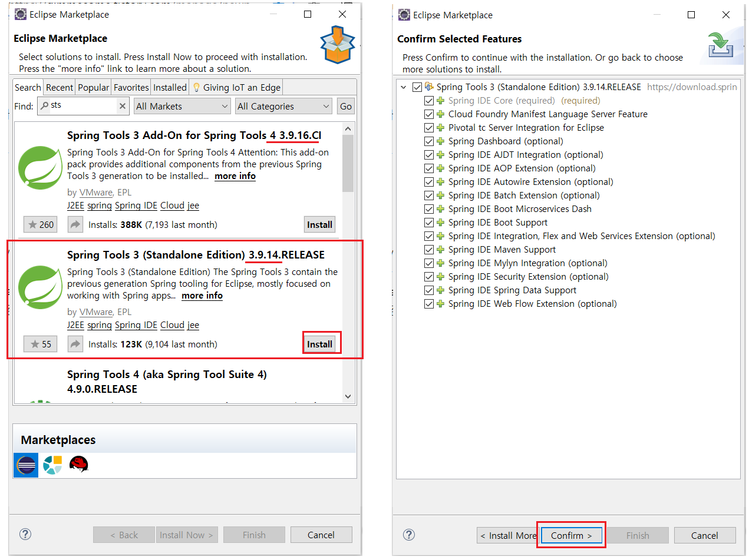Click the plus icon beside Cloud Foundry Manifest Language Server
The image size is (749, 560).
pyautogui.click(x=440, y=114)
